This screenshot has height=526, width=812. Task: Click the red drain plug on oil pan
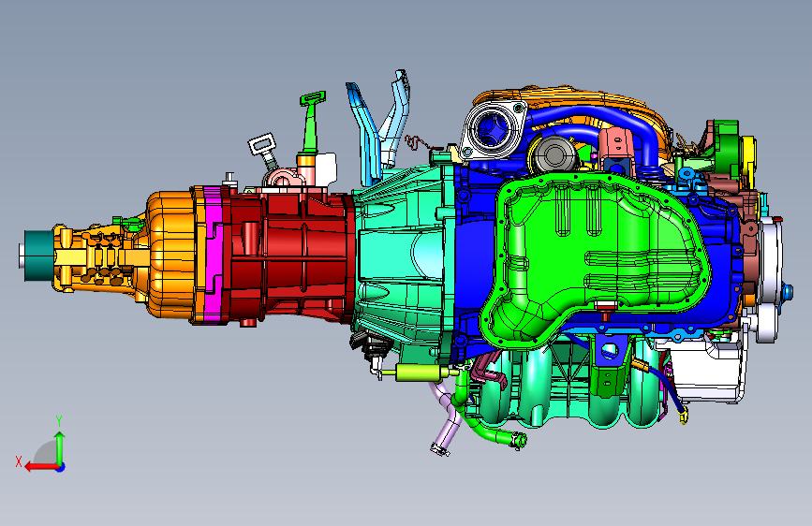click(x=604, y=309)
